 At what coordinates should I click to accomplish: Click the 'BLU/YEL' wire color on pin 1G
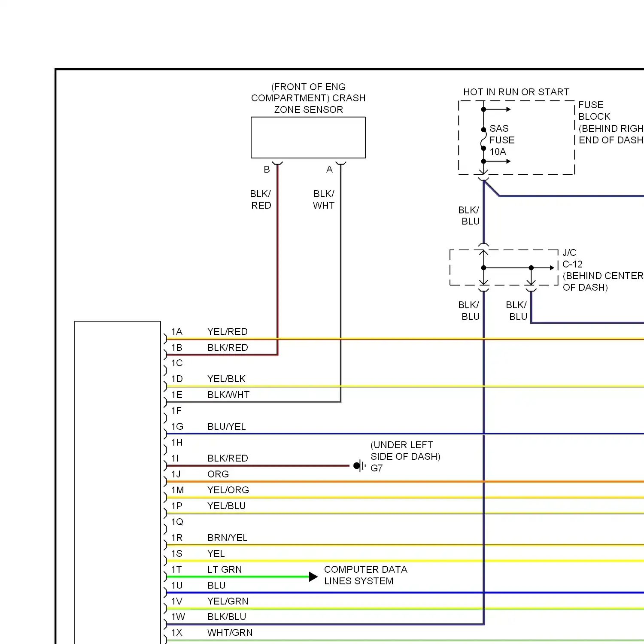coord(227,427)
